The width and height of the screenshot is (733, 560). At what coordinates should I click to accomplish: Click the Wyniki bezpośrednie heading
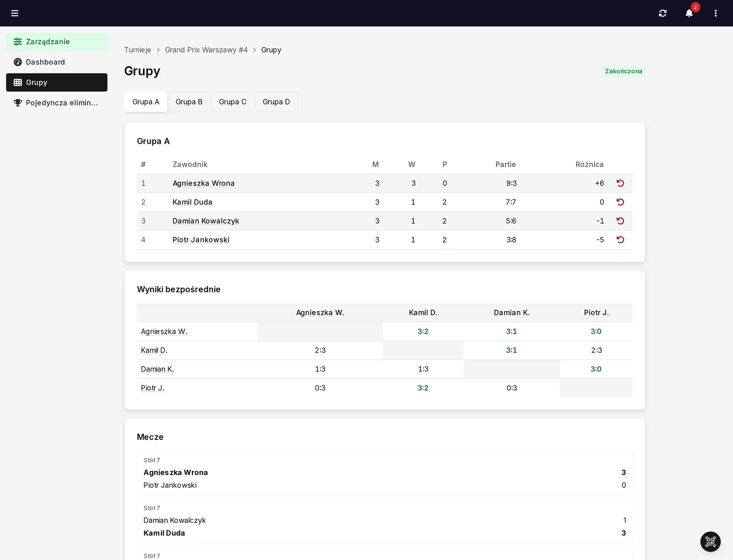point(179,289)
